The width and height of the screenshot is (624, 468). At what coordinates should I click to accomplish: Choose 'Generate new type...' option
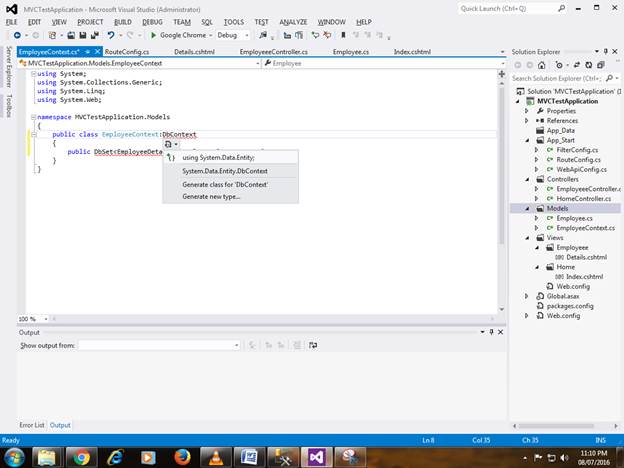coord(211,196)
